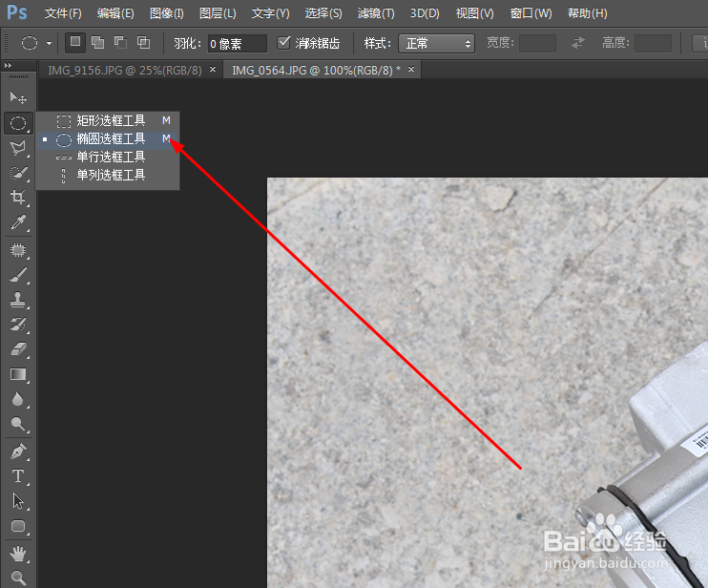The width and height of the screenshot is (708, 588).
Task: Select the Gradient tool
Action: pos(18,374)
